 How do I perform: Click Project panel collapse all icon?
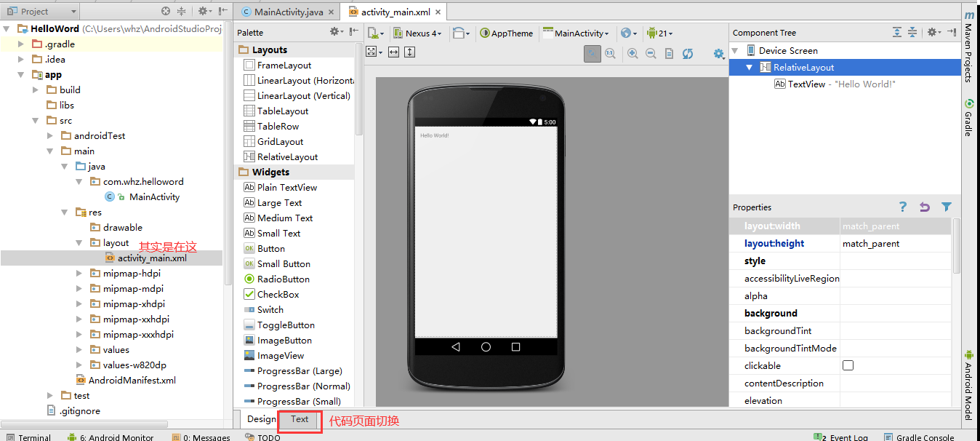[x=182, y=11]
